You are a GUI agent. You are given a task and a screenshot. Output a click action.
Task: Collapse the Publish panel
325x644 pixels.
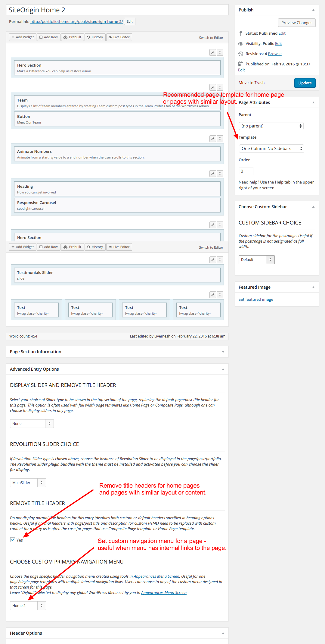(313, 10)
